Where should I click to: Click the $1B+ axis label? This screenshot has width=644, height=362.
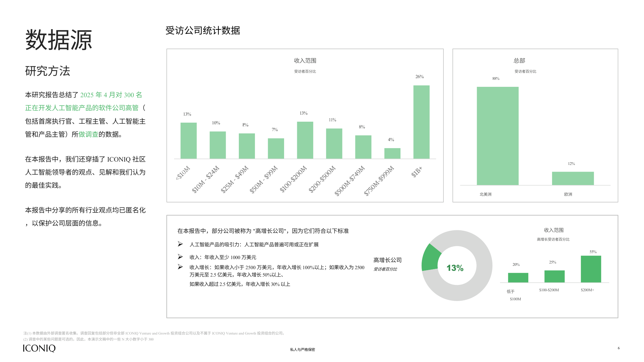coord(417,172)
